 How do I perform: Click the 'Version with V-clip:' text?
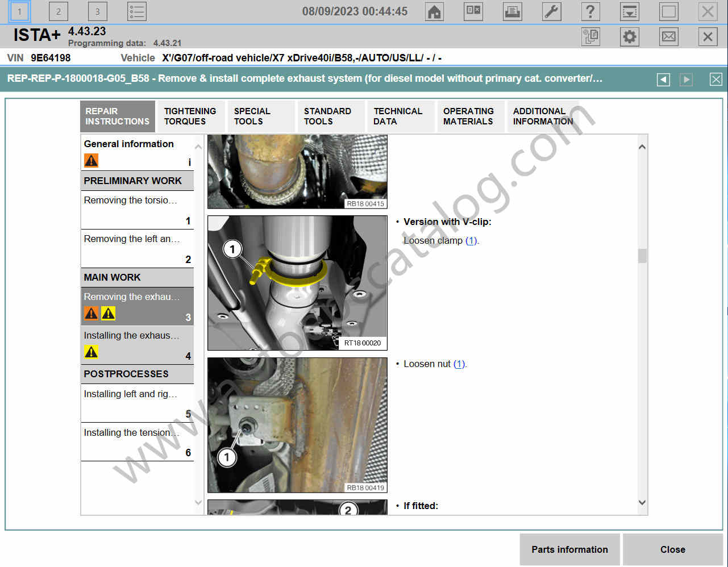[x=447, y=222]
